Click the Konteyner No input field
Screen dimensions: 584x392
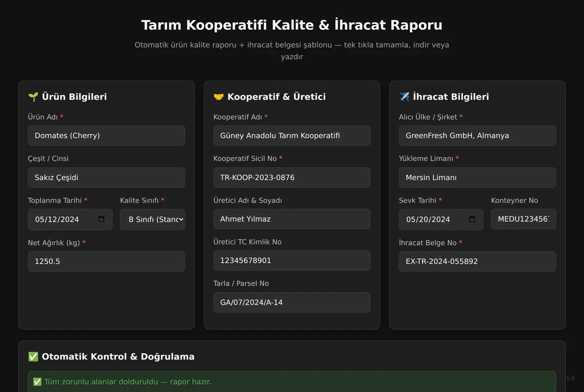click(x=524, y=219)
